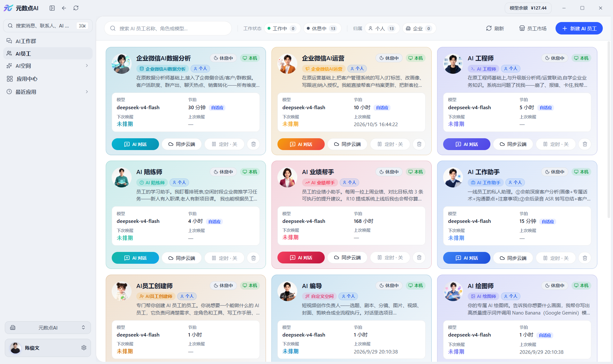
Task: Click the 自定义空间 tag on AI 编导
Action: click(x=319, y=296)
